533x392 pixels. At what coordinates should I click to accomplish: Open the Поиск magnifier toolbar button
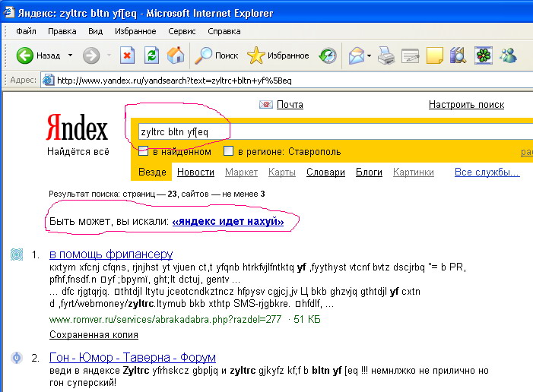(x=216, y=55)
